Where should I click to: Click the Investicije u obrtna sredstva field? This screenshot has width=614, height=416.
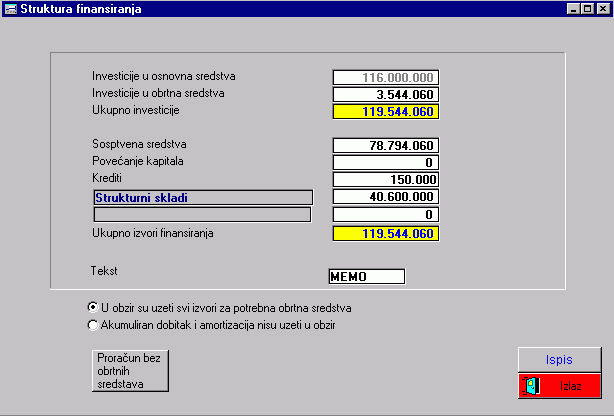[386, 94]
